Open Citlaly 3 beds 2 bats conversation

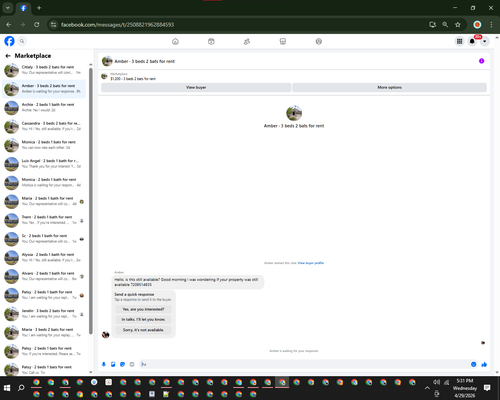[44, 70]
